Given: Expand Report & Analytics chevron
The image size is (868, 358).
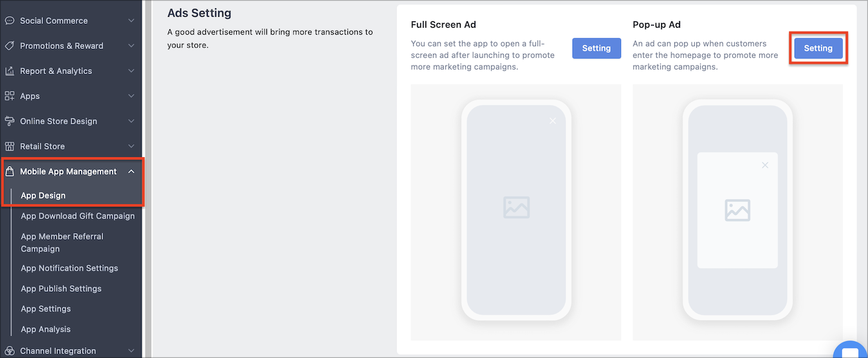Looking at the screenshot, I should pyautogui.click(x=131, y=71).
